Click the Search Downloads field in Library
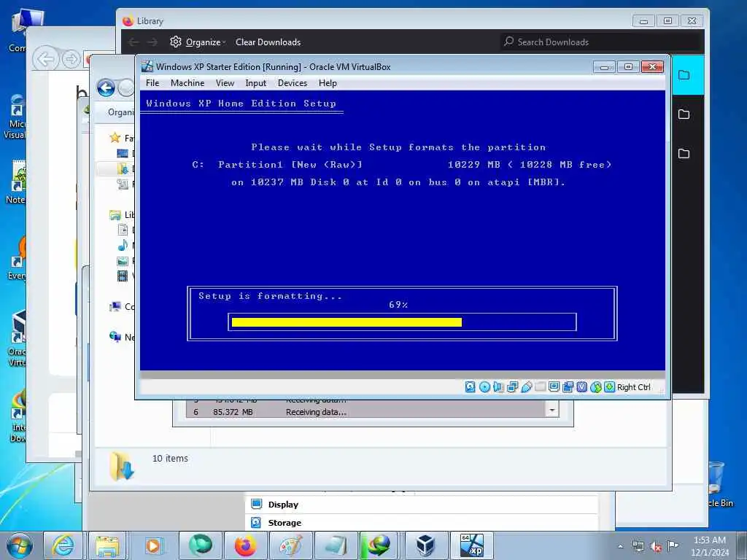This screenshot has height=560, width=747. click(602, 42)
